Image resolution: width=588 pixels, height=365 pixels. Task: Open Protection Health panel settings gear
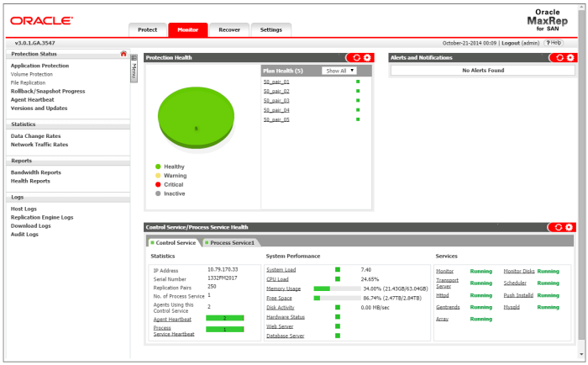click(x=367, y=57)
